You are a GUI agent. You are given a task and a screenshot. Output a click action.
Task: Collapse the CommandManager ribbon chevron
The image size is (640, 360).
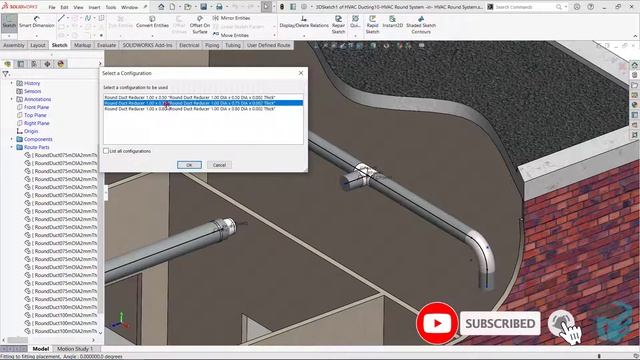coord(635,36)
